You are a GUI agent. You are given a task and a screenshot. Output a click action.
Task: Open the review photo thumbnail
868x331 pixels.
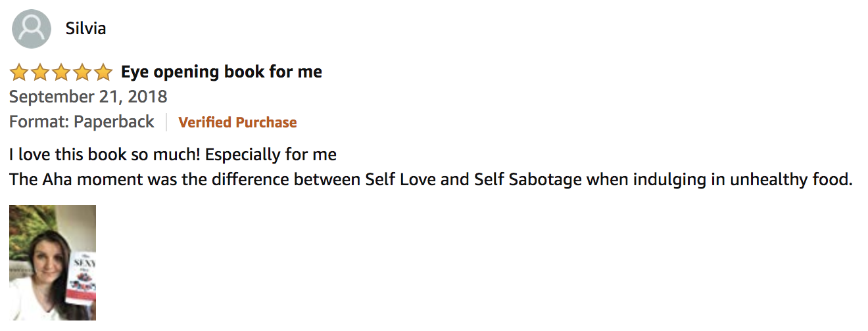53,263
